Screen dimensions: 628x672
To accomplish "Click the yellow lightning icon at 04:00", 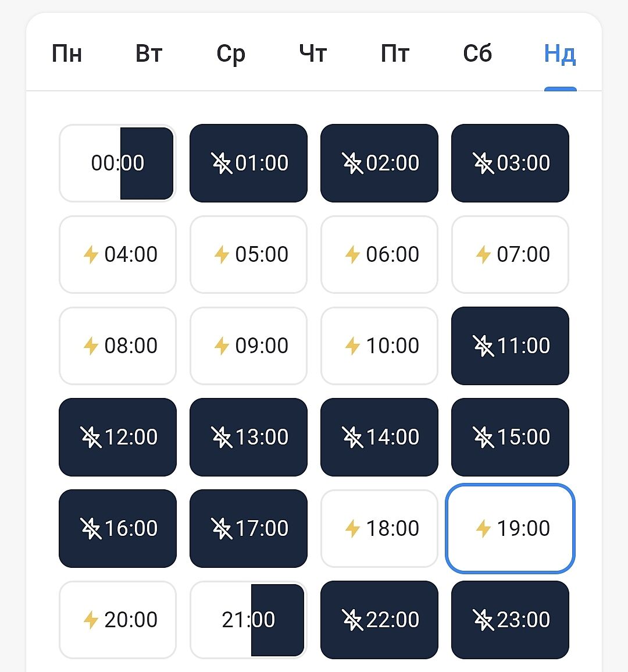I will (x=91, y=254).
